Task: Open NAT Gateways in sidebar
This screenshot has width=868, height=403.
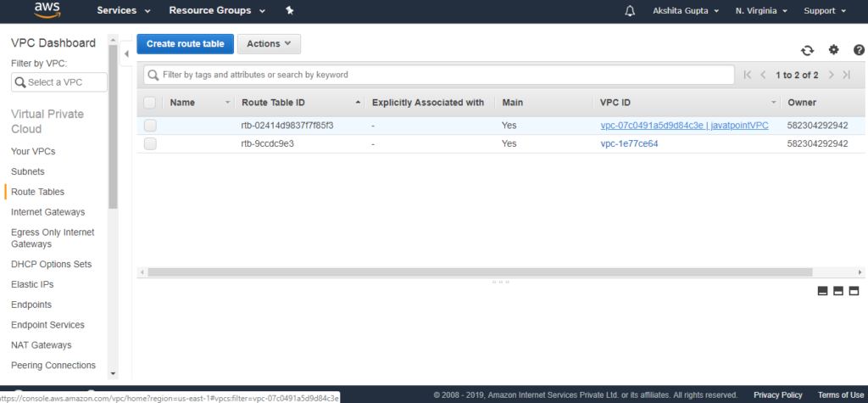Action: click(x=41, y=345)
